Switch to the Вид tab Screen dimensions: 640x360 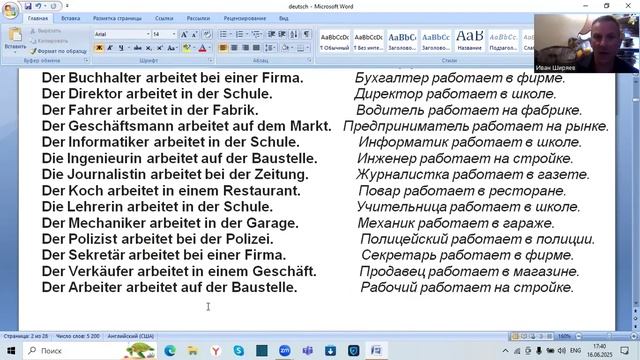pos(284,18)
